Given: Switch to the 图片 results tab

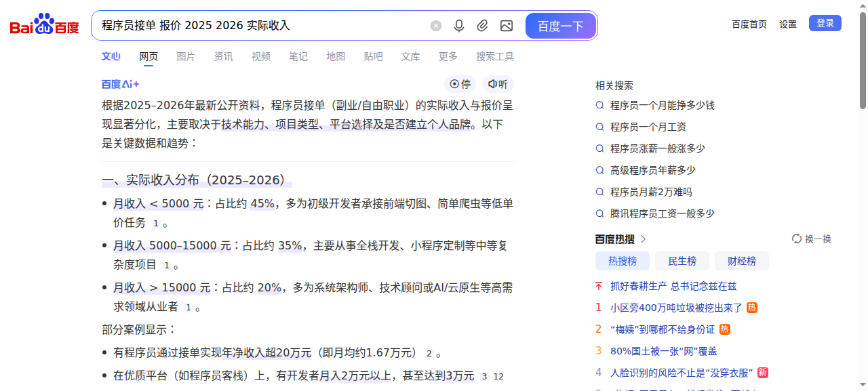Looking at the screenshot, I should (x=186, y=57).
